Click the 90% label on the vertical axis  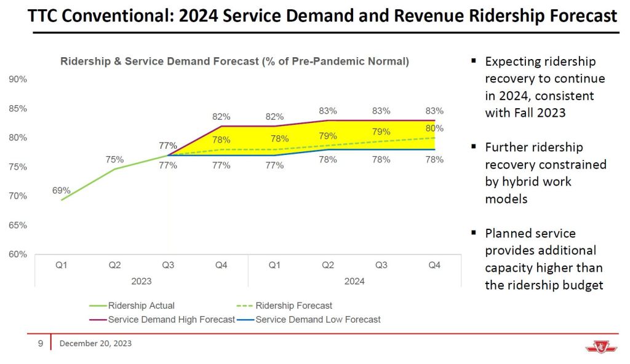[x=18, y=79]
